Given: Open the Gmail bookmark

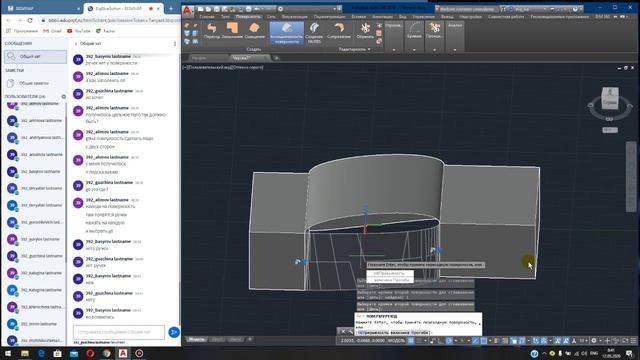Looking at the screenshot, I should coord(52,31).
